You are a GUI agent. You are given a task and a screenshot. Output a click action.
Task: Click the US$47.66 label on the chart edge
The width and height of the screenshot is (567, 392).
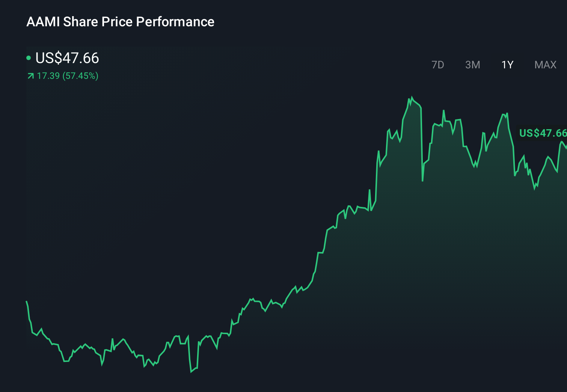[543, 133]
